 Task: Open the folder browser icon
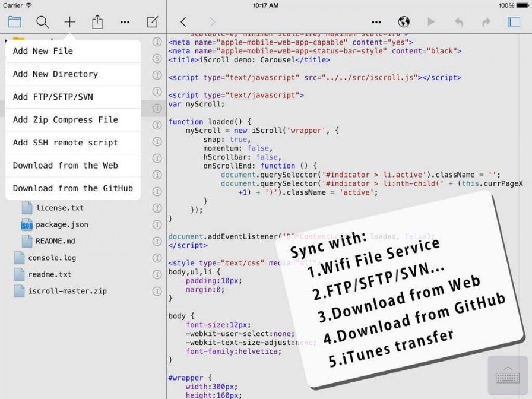click(x=15, y=22)
